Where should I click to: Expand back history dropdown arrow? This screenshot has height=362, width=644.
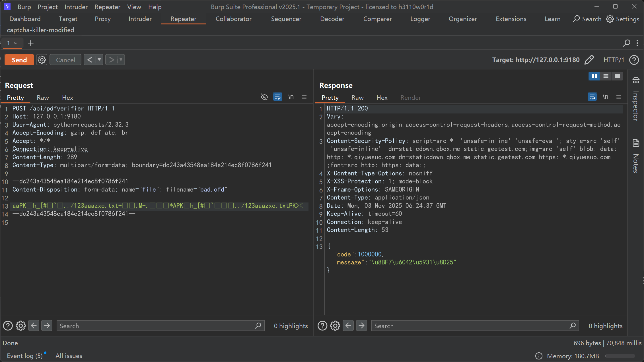click(x=99, y=60)
